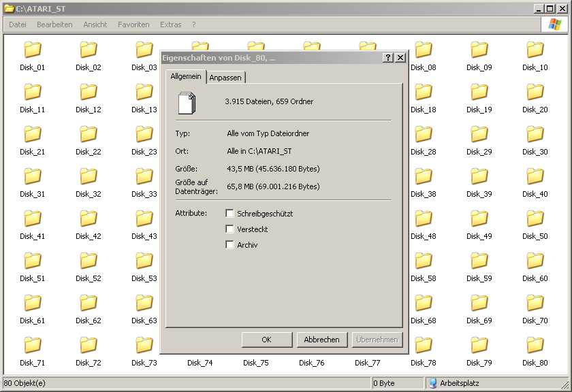The height and width of the screenshot is (392, 572).
Task: Switch to the Allgemein tab
Action: [x=186, y=76]
